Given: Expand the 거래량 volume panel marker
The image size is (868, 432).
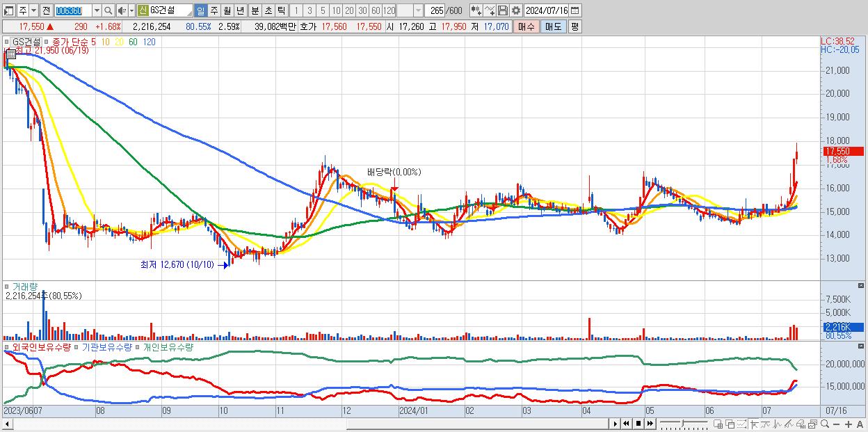Looking at the screenshot, I should (x=7, y=286).
